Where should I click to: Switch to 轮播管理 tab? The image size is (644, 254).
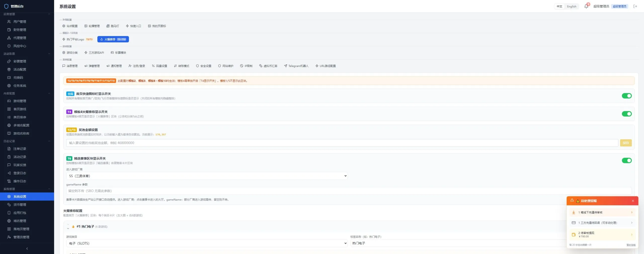coord(92,26)
